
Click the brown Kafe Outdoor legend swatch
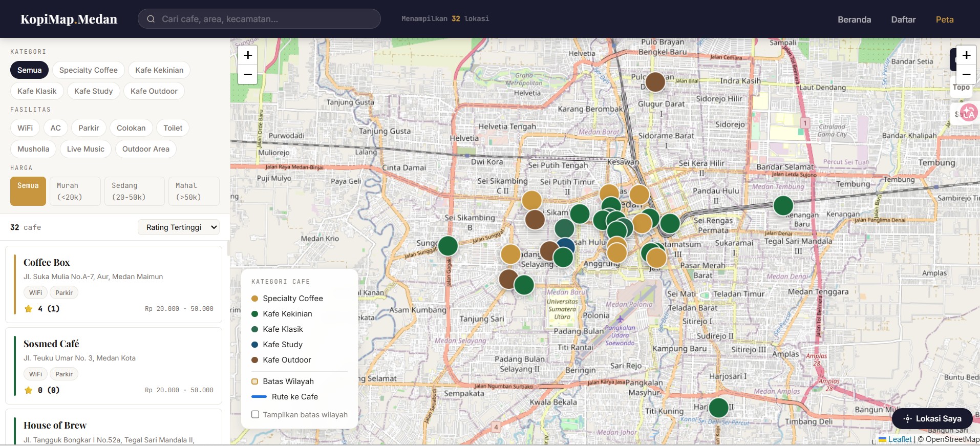tap(254, 360)
